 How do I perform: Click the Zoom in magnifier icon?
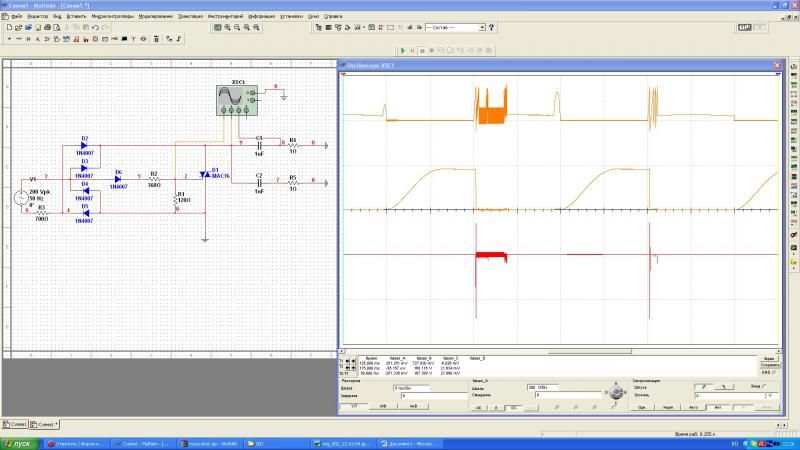pos(228,28)
